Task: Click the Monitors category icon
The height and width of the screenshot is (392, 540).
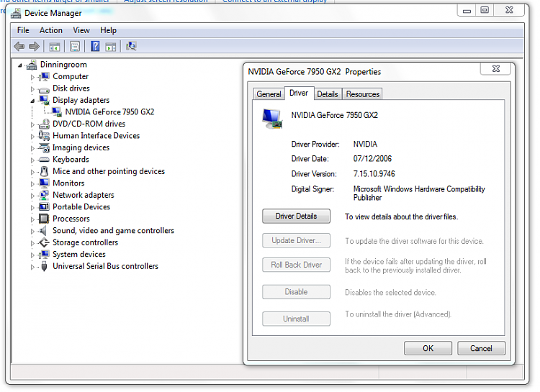Action: point(44,183)
